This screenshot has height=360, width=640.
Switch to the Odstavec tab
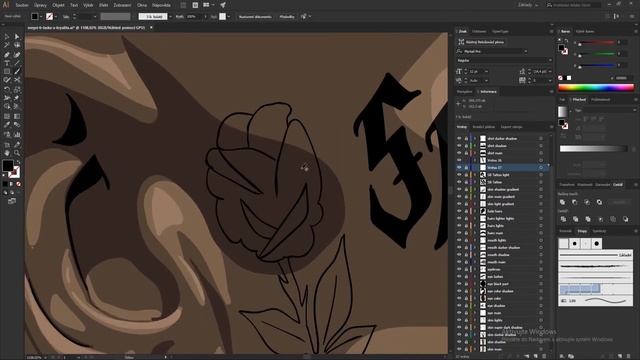(479, 31)
